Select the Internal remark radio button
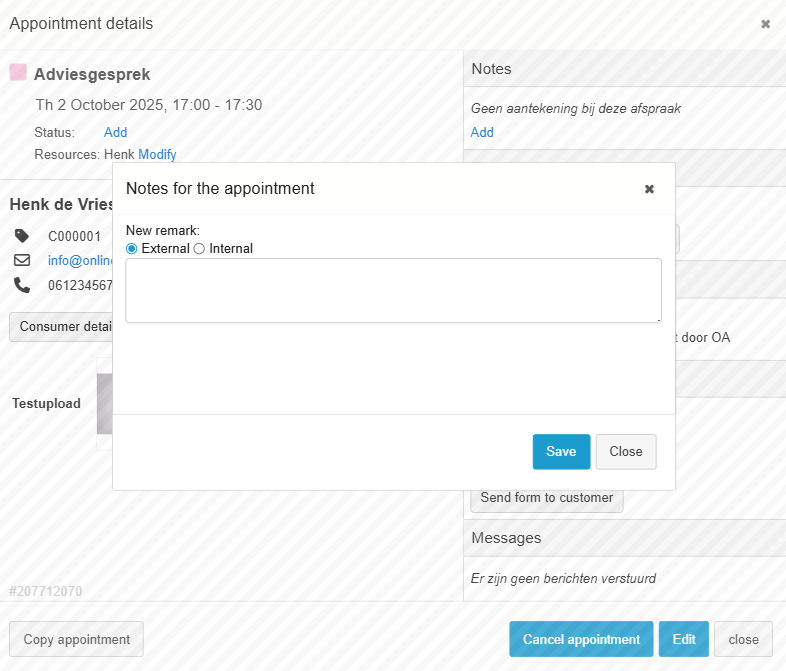 pyautogui.click(x=199, y=248)
